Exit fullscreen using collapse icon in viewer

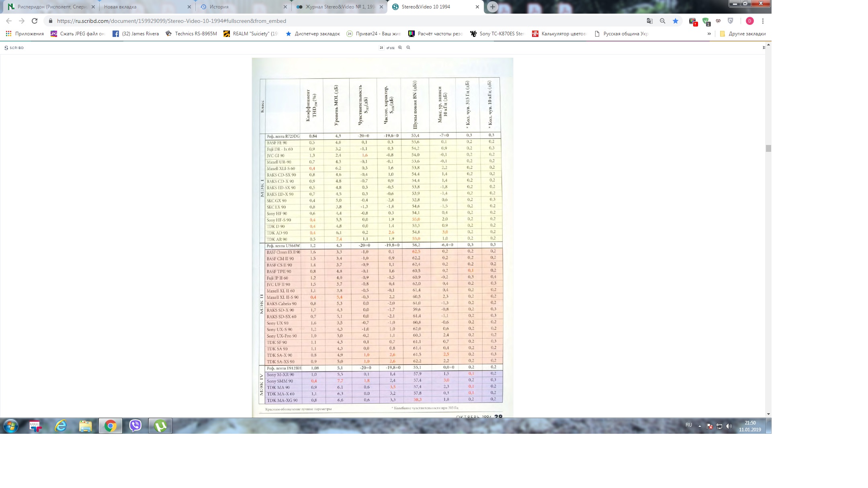(764, 47)
